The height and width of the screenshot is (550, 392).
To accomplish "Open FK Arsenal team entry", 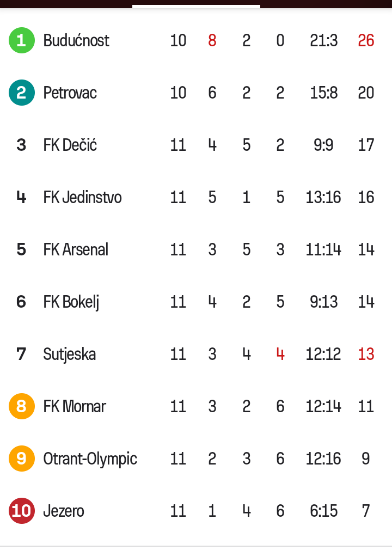I will (x=76, y=249).
